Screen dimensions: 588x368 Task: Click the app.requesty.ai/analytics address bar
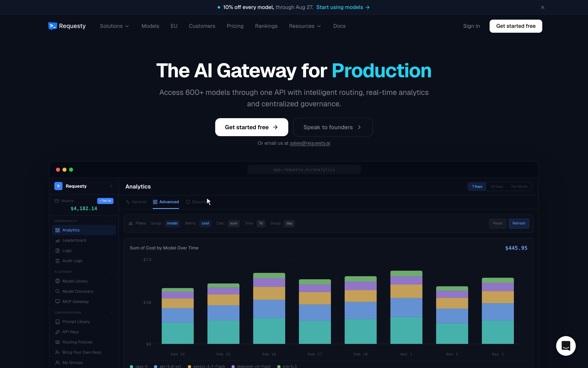click(304, 170)
